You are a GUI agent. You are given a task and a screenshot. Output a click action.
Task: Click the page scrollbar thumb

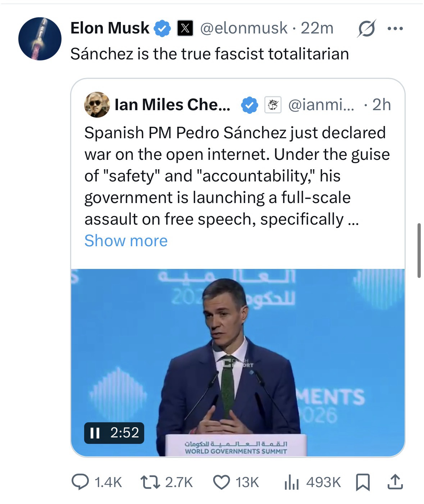(x=419, y=250)
